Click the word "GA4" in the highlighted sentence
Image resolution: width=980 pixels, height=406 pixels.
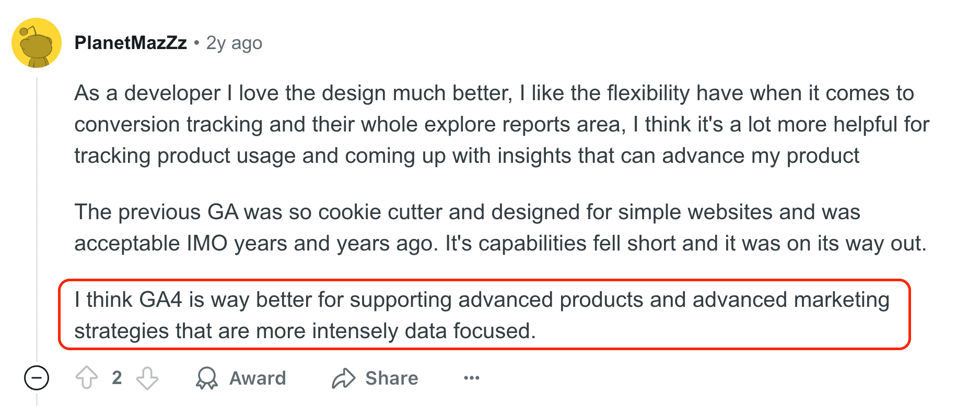(x=161, y=300)
